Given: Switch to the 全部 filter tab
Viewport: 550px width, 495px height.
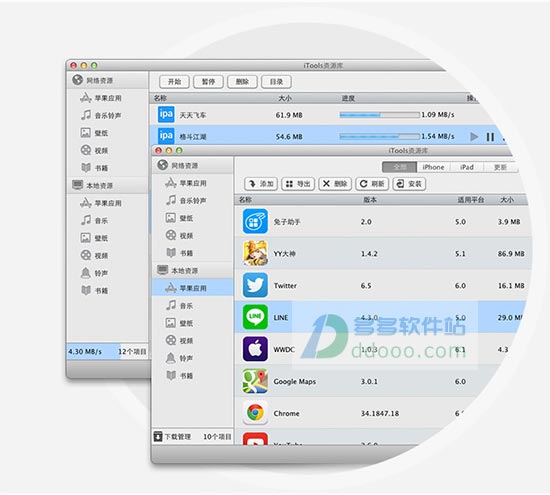Looking at the screenshot, I should click(x=399, y=167).
